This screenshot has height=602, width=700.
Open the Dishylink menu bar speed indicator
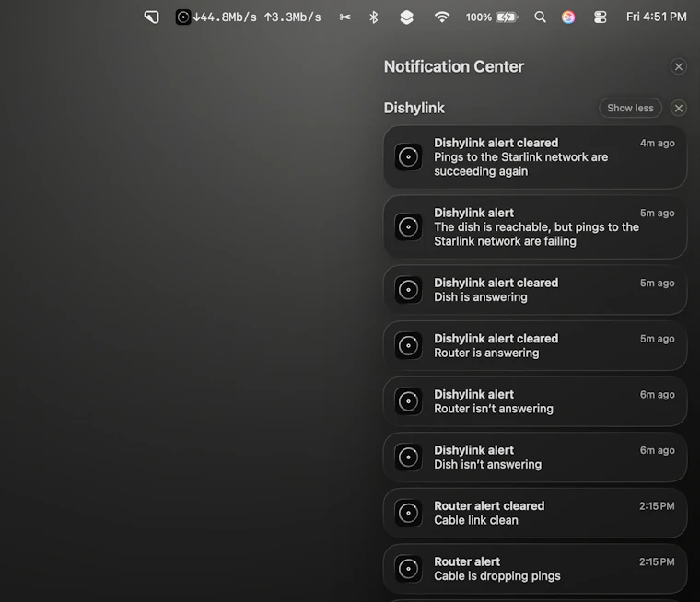click(x=248, y=17)
